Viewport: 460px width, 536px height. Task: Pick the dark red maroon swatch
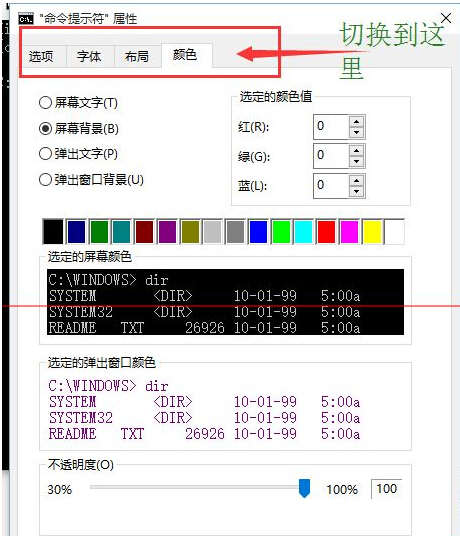[145, 232]
